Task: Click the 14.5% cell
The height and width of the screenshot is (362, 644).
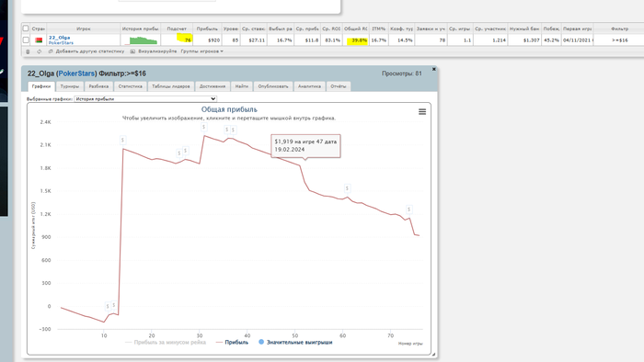Action: pos(401,40)
